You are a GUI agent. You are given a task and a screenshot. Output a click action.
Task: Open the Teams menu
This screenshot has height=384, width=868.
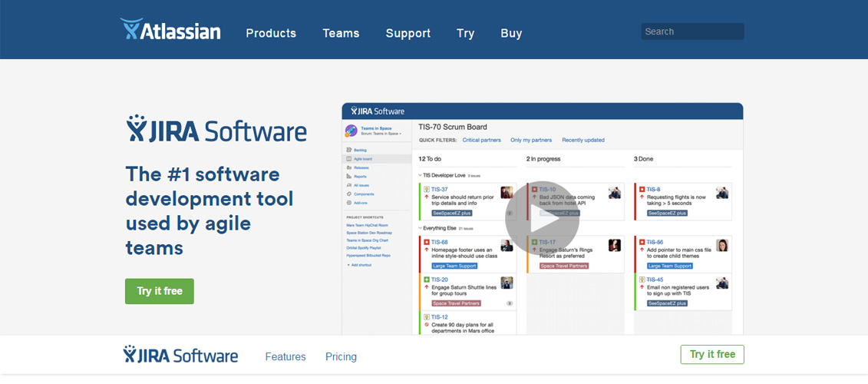(x=341, y=33)
